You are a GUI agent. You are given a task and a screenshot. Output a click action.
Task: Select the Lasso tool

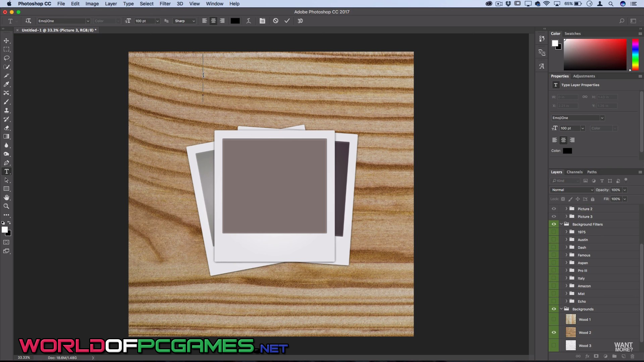click(x=6, y=58)
